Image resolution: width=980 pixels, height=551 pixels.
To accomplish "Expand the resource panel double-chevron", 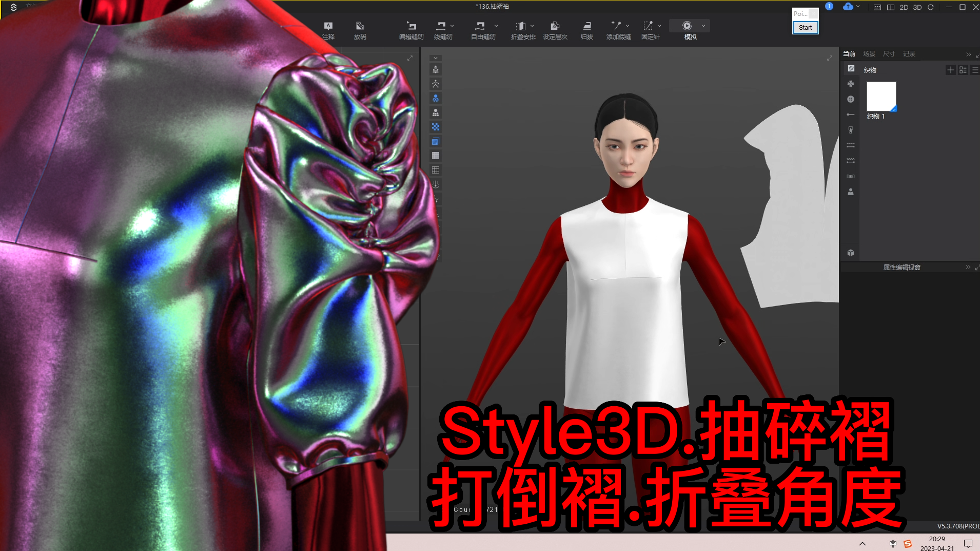I will point(969,54).
